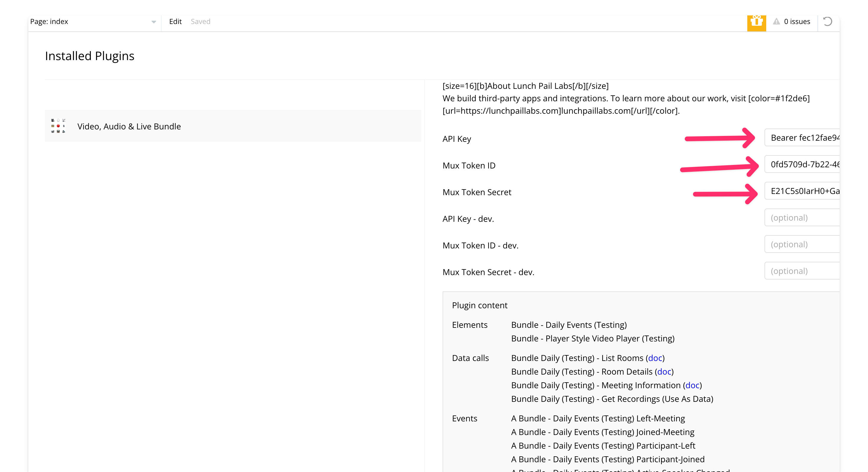Screen dimensions: 868x472
Task: Click the 0 issues label
Action: tap(797, 22)
